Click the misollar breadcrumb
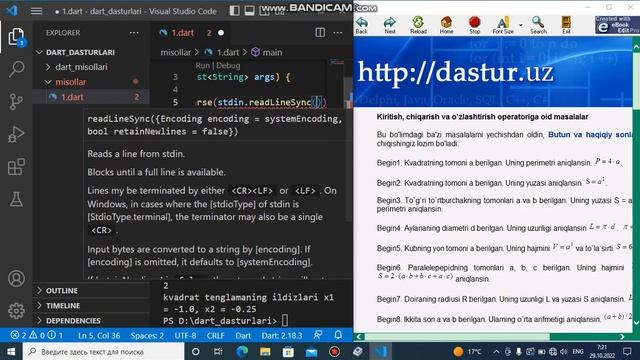Image resolution: width=640 pixels, height=360 pixels. 176,52
